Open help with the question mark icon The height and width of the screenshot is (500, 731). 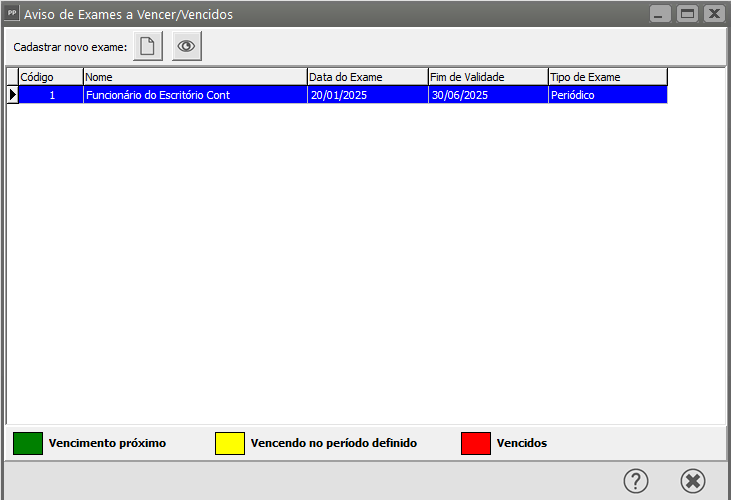click(x=636, y=481)
